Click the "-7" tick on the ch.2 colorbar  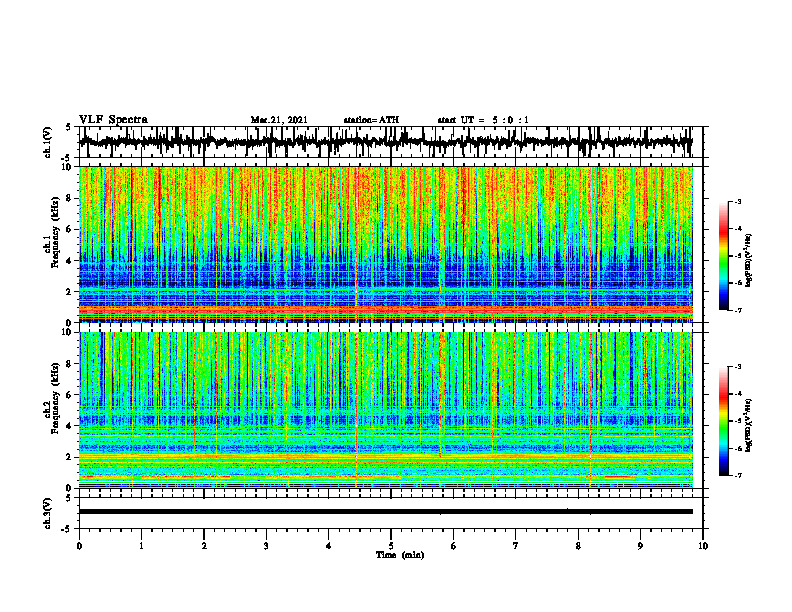(738, 476)
